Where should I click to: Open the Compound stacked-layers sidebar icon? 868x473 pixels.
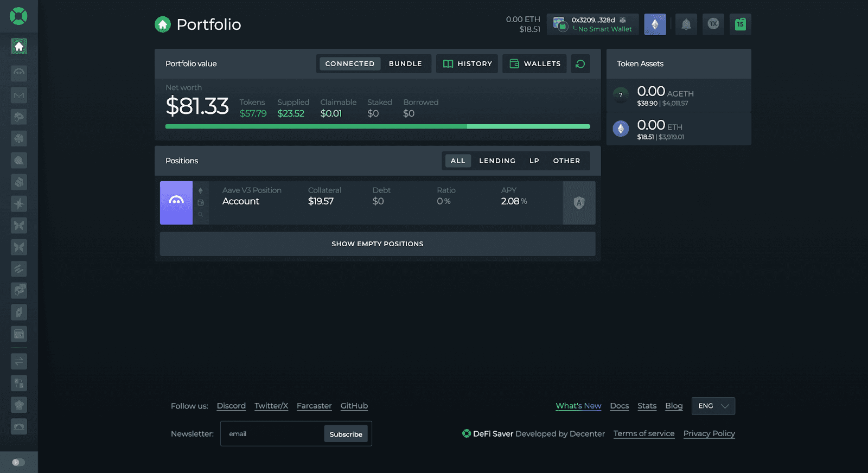point(19,182)
